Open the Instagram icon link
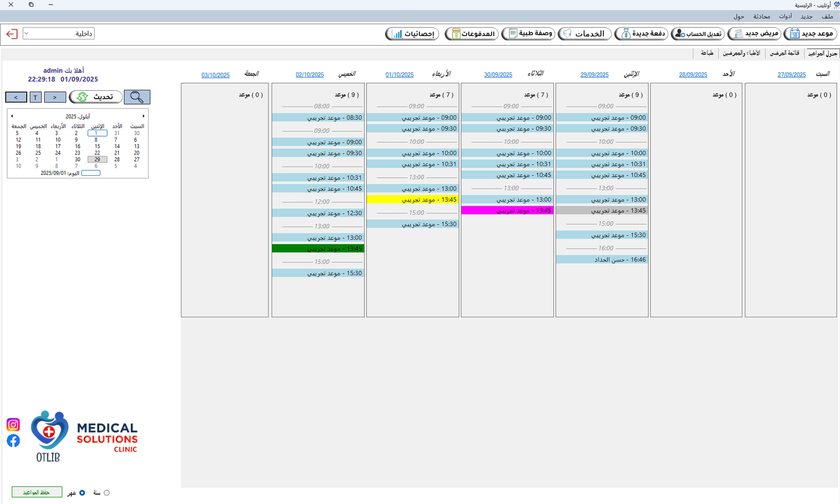 point(13,425)
